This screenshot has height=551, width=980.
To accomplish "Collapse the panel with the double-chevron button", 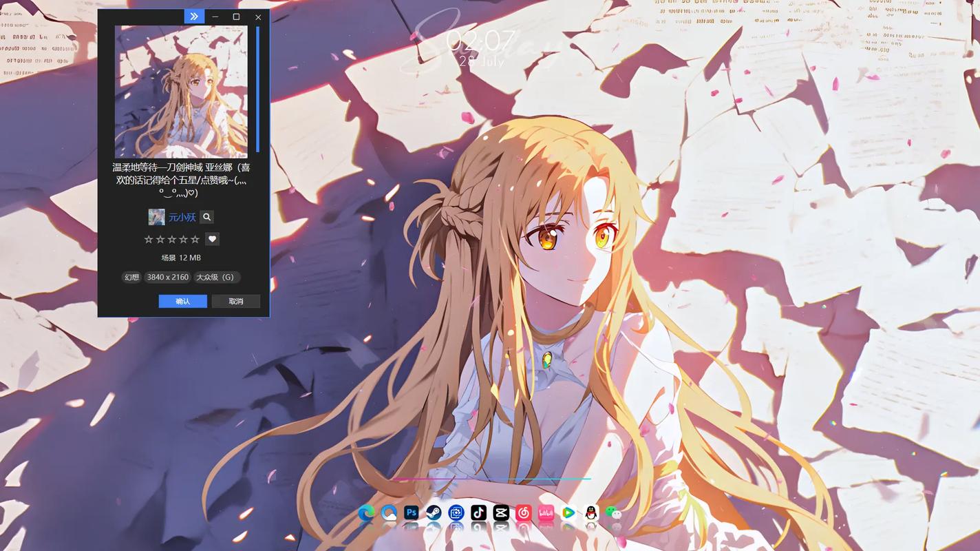I will (x=193, y=16).
